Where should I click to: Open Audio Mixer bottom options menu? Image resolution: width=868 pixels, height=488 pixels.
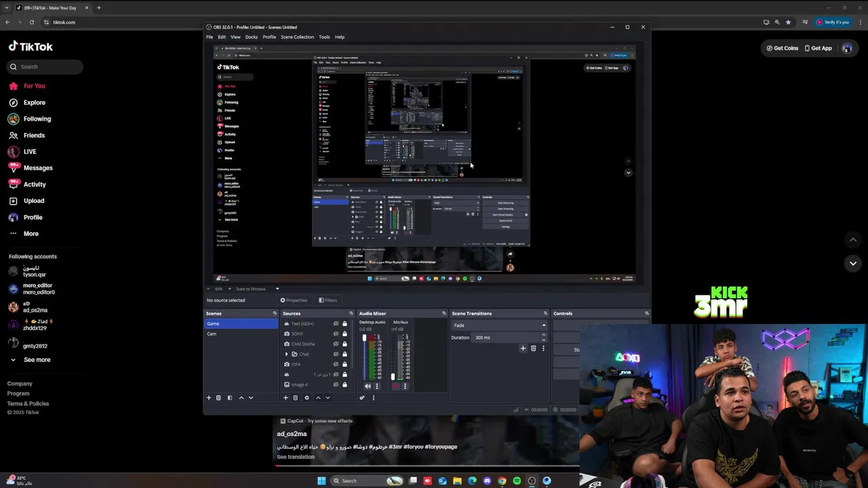[373, 398]
